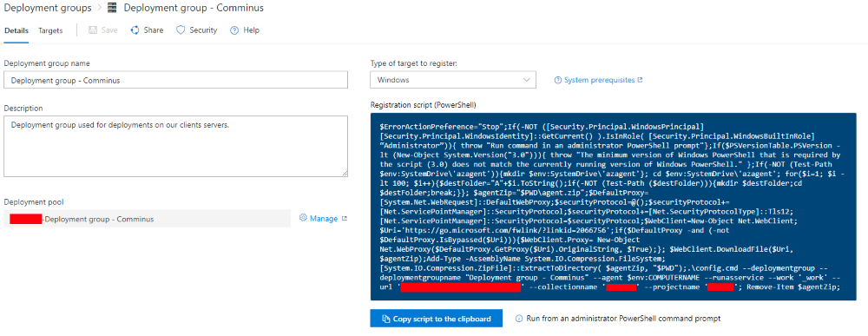Click the Description label

23,108
